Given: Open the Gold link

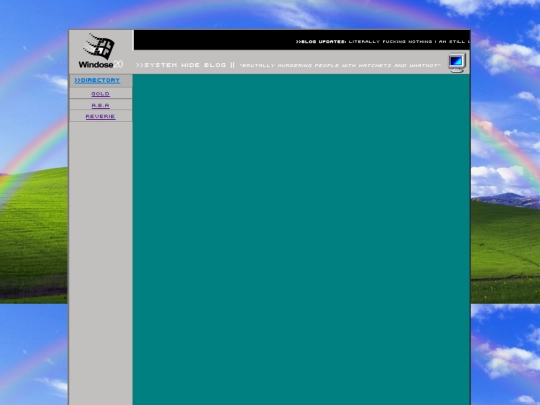Looking at the screenshot, I should [101, 94].
